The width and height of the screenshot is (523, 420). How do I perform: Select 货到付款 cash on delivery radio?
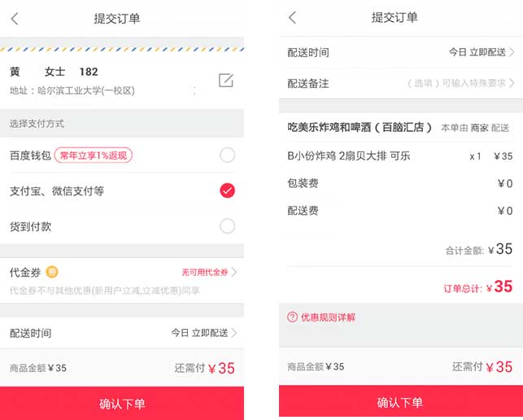click(x=227, y=226)
